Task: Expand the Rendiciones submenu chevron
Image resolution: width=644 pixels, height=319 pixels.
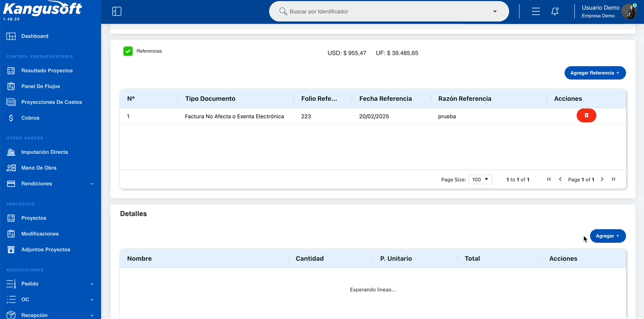Action: point(92,184)
